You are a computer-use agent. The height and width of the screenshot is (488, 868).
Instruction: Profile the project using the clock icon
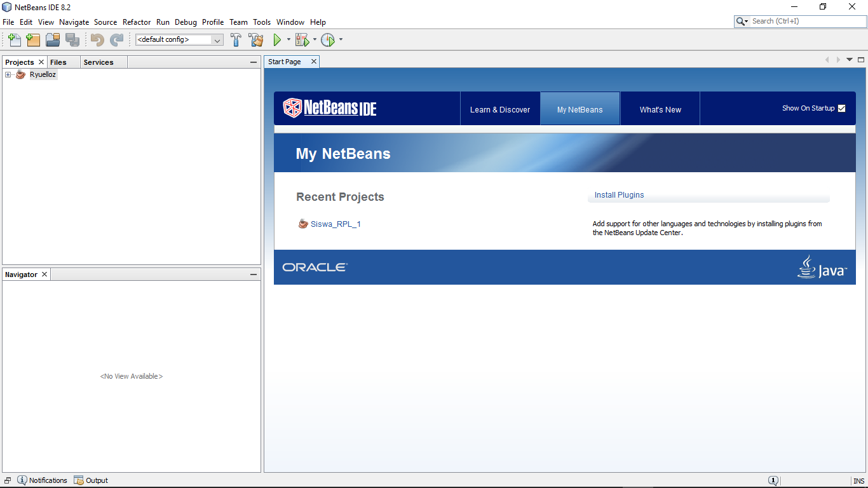[x=328, y=39]
